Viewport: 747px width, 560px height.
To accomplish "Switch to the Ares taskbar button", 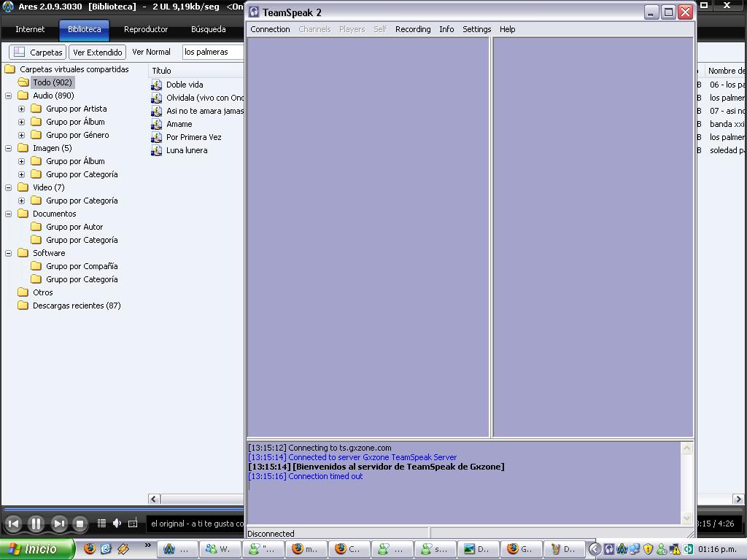I will pyautogui.click(x=177, y=549).
